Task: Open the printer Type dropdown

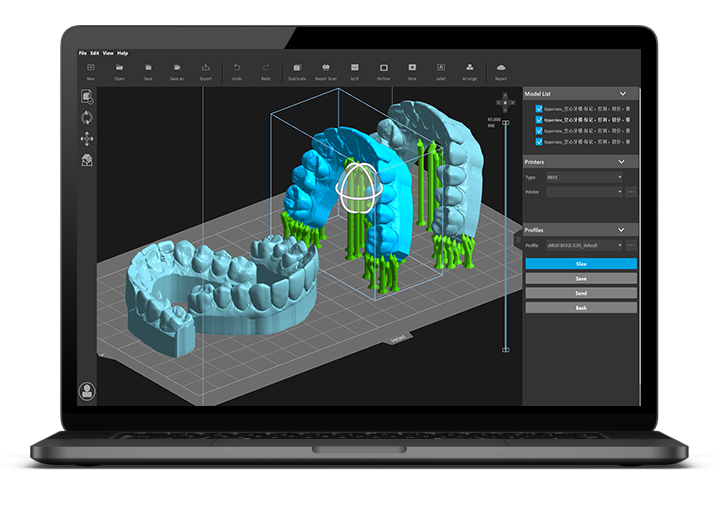Action: [x=584, y=177]
